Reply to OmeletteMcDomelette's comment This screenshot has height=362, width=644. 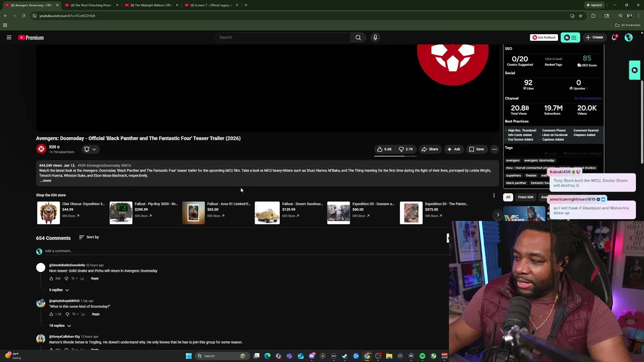click(95, 279)
